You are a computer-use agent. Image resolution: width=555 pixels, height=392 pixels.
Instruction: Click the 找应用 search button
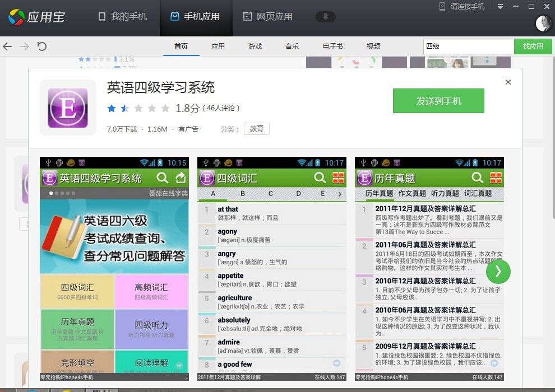coord(533,46)
